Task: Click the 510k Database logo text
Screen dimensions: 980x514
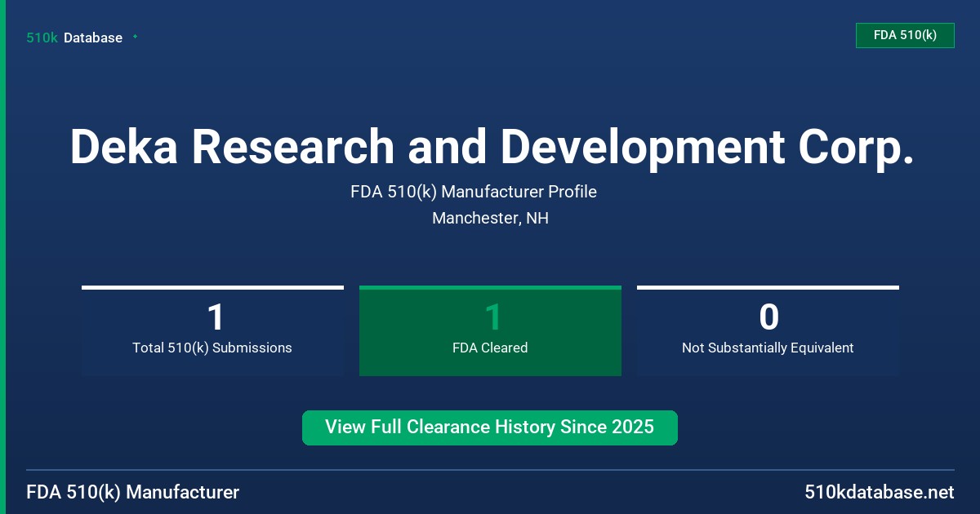Action: 74,38
